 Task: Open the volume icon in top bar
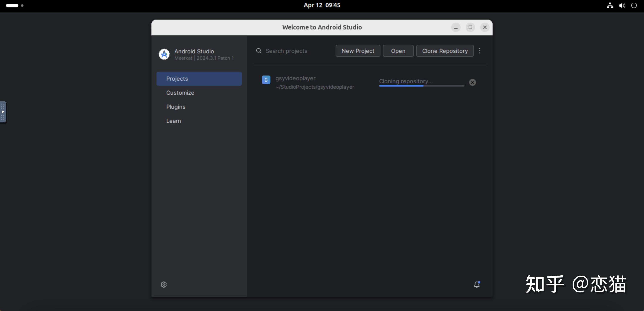[622, 5]
